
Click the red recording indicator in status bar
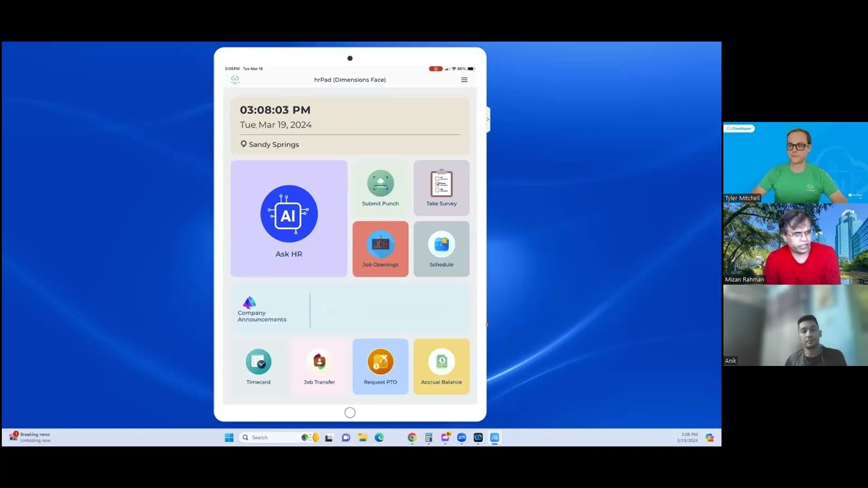click(x=435, y=68)
